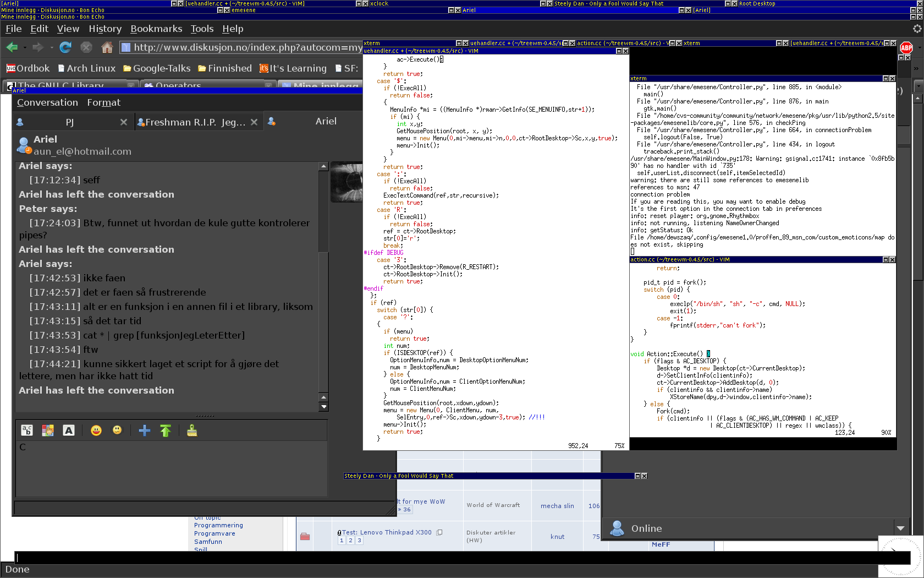Open the browser Tools menu
924x578 pixels.
click(x=202, y=29)
